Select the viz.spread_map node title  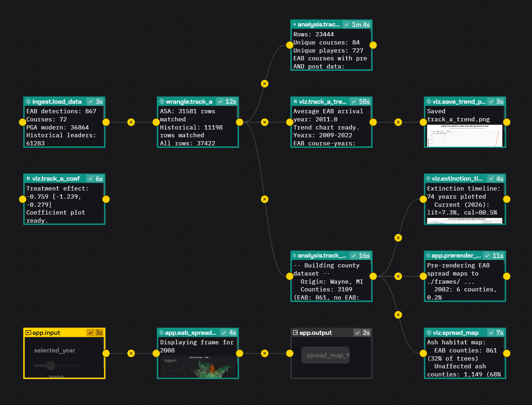tap(456, 333)
